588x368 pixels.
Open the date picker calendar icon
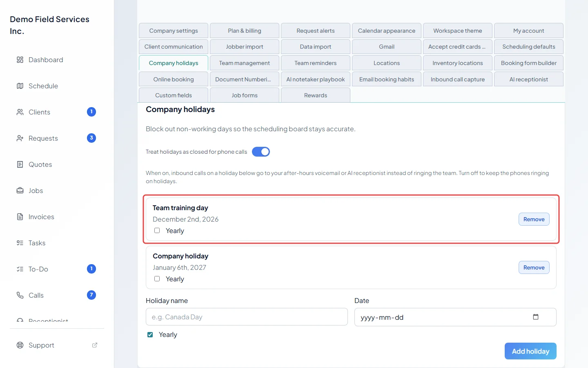pyautogui.click(x=536, y=317)
